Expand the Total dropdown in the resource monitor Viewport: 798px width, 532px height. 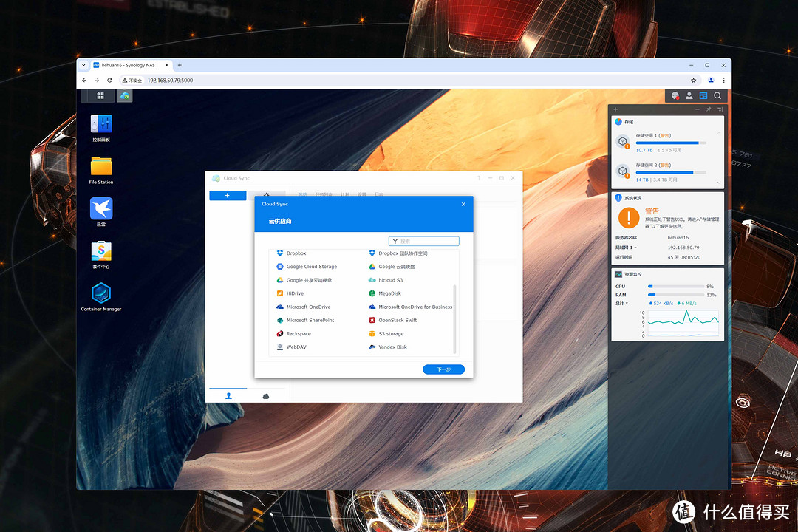(x=622, y=303)
